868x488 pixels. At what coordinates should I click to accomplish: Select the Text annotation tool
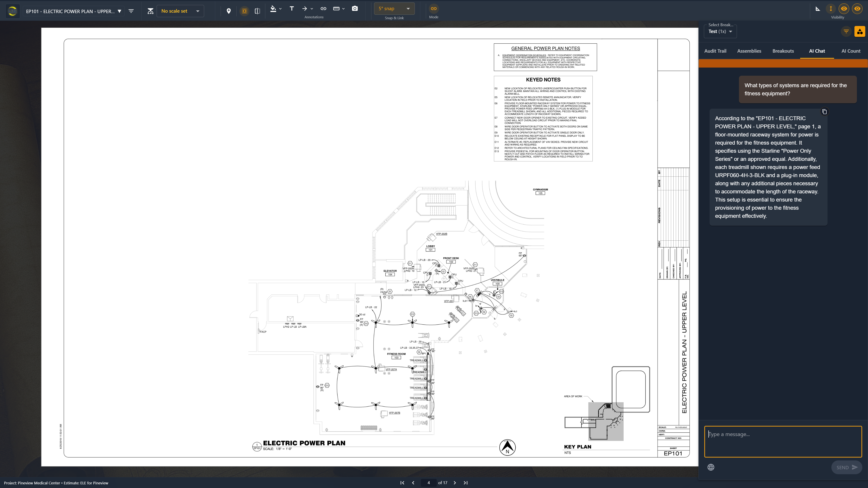tap(291, 8)
